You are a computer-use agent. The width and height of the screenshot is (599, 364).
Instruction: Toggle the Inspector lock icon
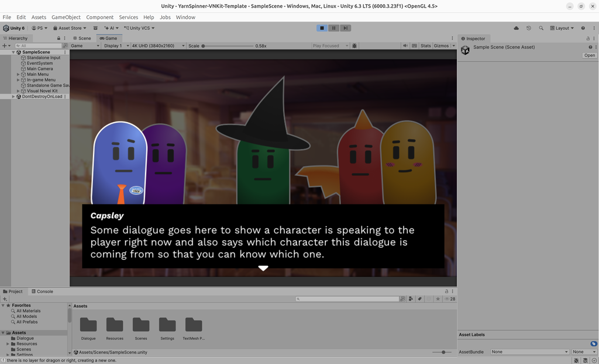[x=588, y=39]
